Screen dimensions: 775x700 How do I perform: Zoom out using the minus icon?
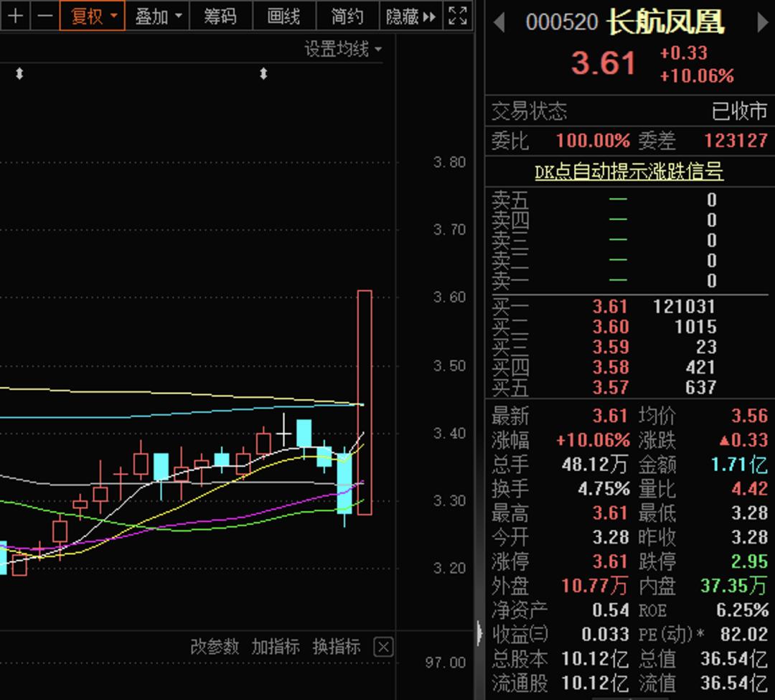pyautogui.click(x=44, y=16)
